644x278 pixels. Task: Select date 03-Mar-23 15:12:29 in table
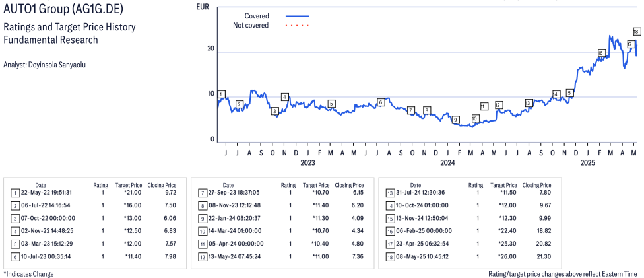click(x=48, y=244)
